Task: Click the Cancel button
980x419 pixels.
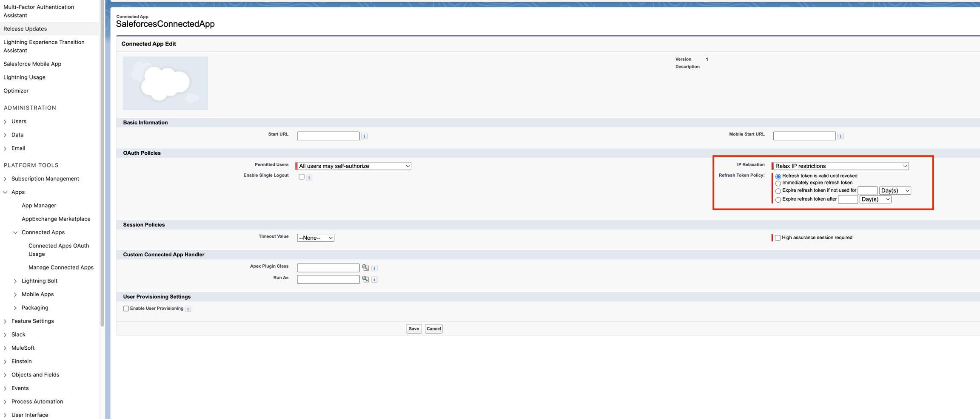Action: pyautogui.click(x=433, y=329)
